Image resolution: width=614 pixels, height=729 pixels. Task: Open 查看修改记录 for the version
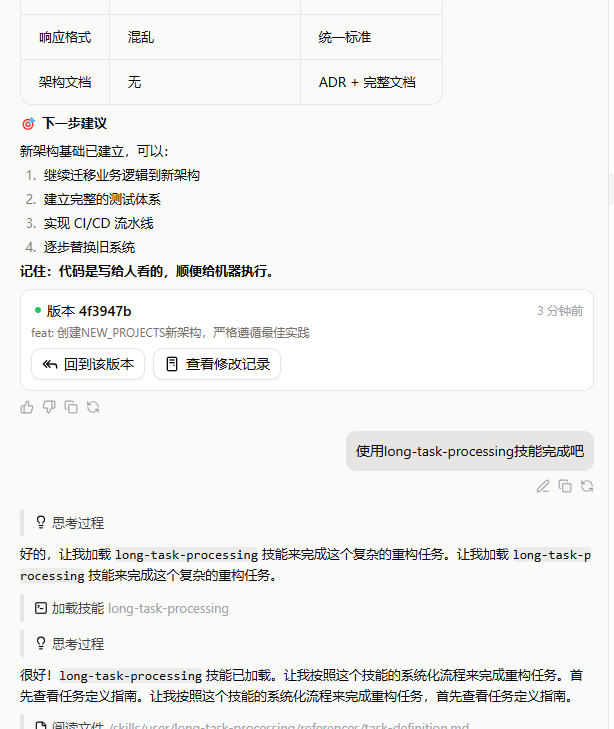click(x=217, y=364)
